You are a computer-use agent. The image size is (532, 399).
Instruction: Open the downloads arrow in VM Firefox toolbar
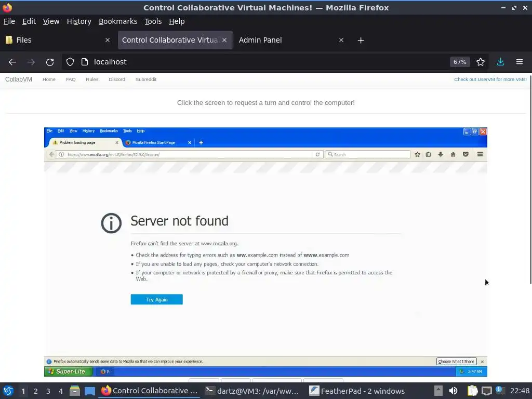coord(441,154)
